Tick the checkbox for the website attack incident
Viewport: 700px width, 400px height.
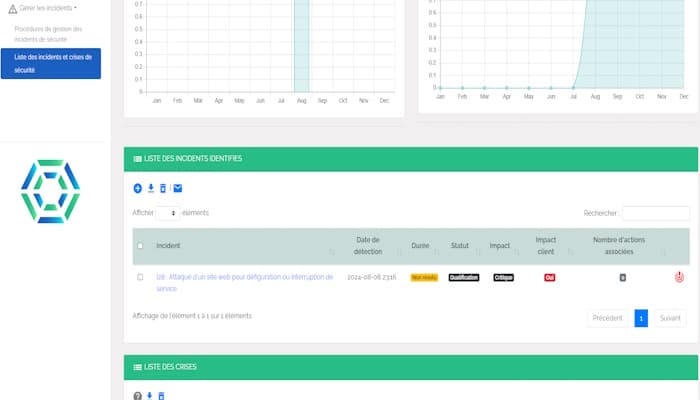[x=140, y=277]
